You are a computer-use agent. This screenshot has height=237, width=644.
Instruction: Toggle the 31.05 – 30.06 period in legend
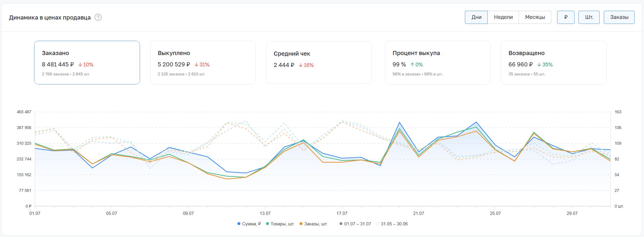[x=392, y=224]
